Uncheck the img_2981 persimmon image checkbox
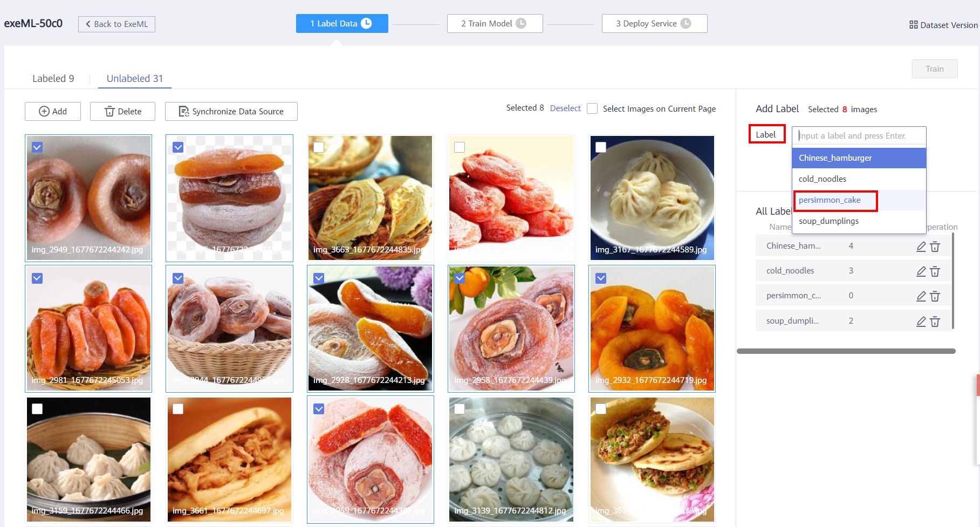This screenshot has width=980, height=527. (37, 278)
